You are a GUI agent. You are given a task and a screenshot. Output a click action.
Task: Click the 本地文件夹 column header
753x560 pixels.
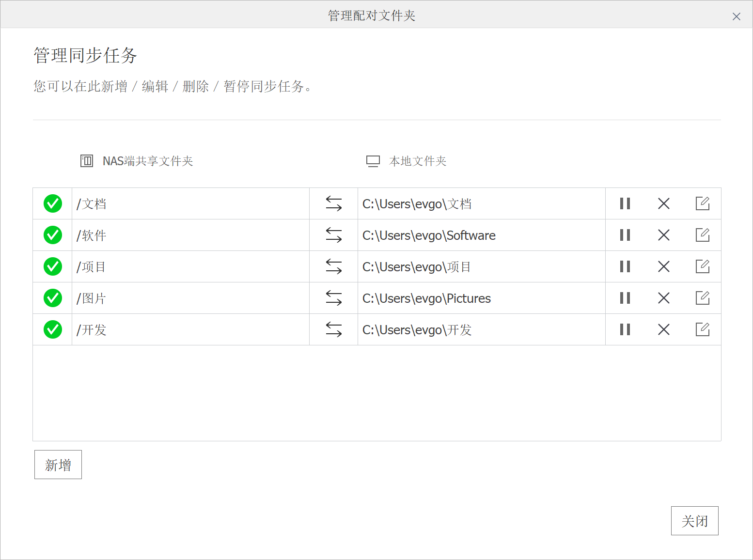[x=418, y=161]
